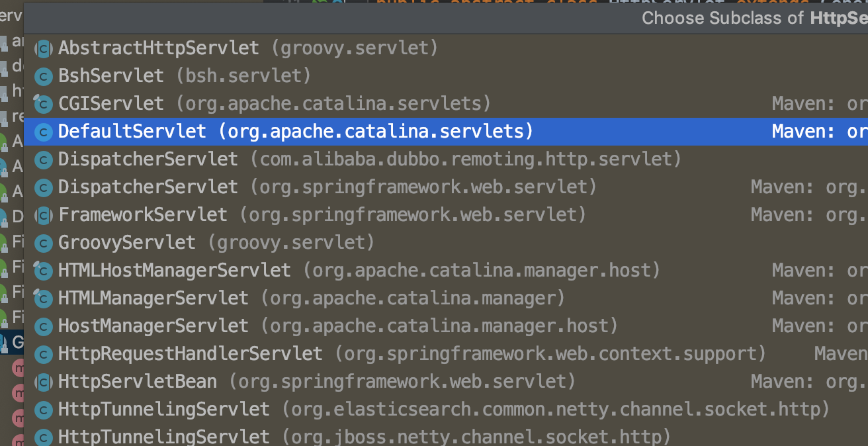Click the class icon beside BshServlet
This screenshot has width=868, height=446.
[44, 76]
